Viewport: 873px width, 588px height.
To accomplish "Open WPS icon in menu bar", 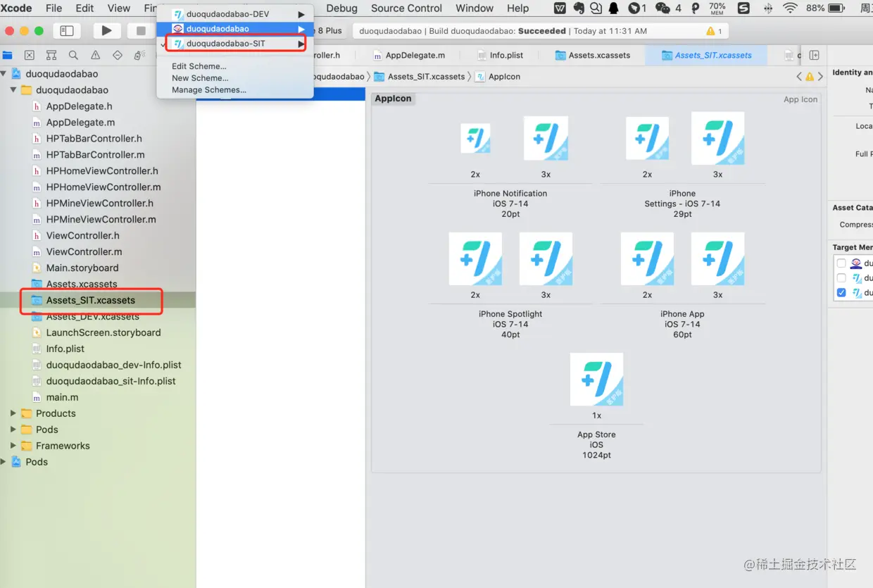I will tap(560, 8).
